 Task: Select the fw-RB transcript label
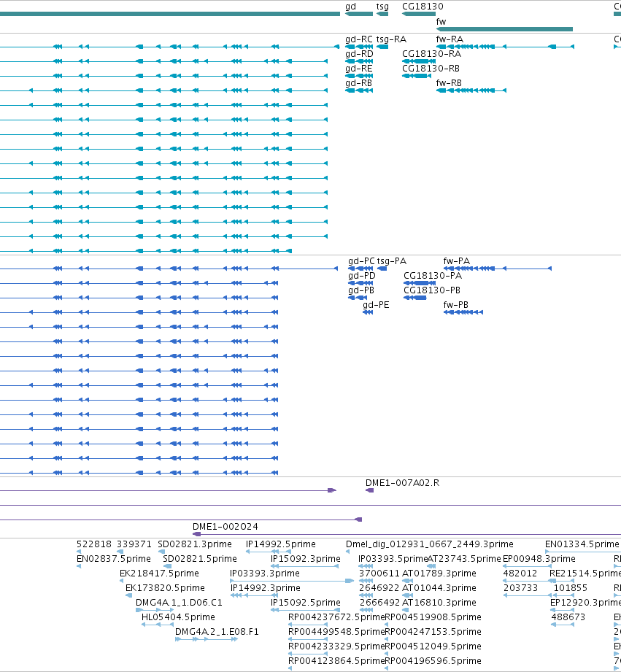tap(449, 83)
